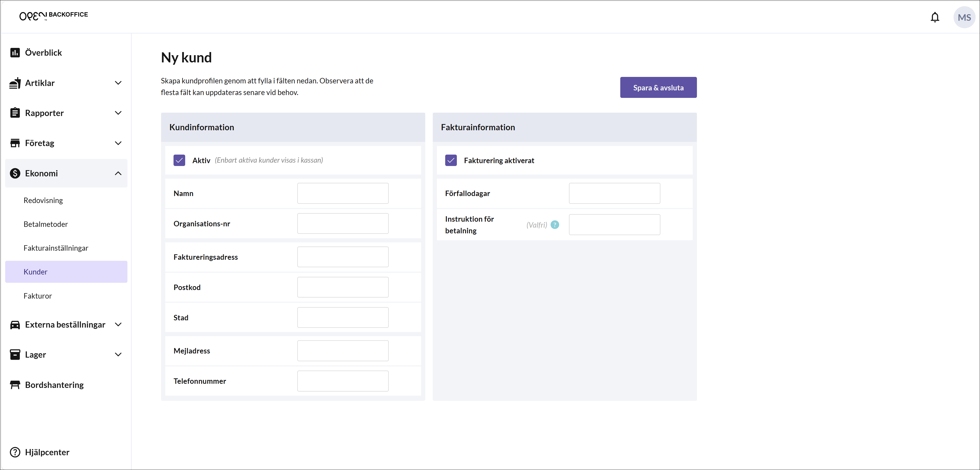980x470 pixels.
Task: Focus the Namn input field
Action: coord(343,193)
